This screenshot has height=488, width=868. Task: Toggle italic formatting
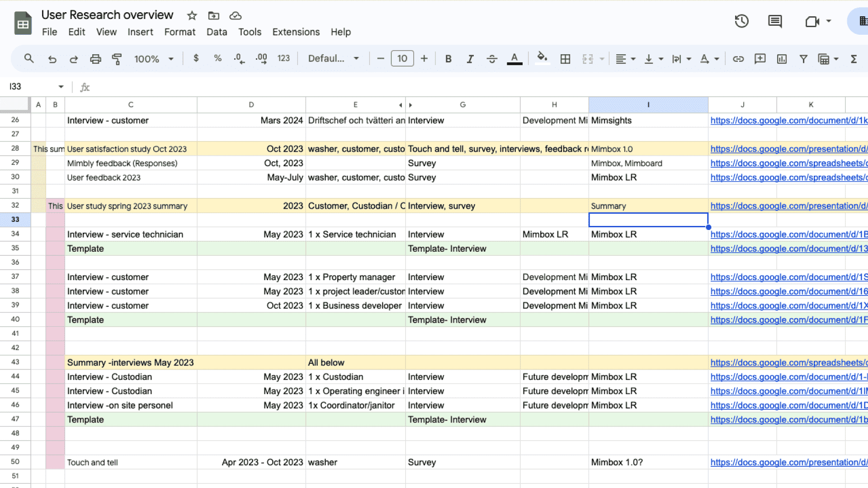point(470,59)
